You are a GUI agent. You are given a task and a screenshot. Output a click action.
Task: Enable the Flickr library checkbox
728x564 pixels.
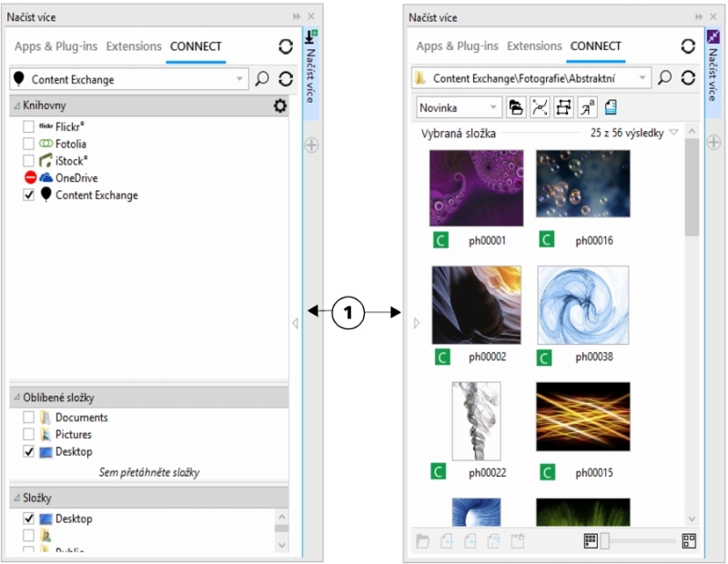click(x=29, y=126)
